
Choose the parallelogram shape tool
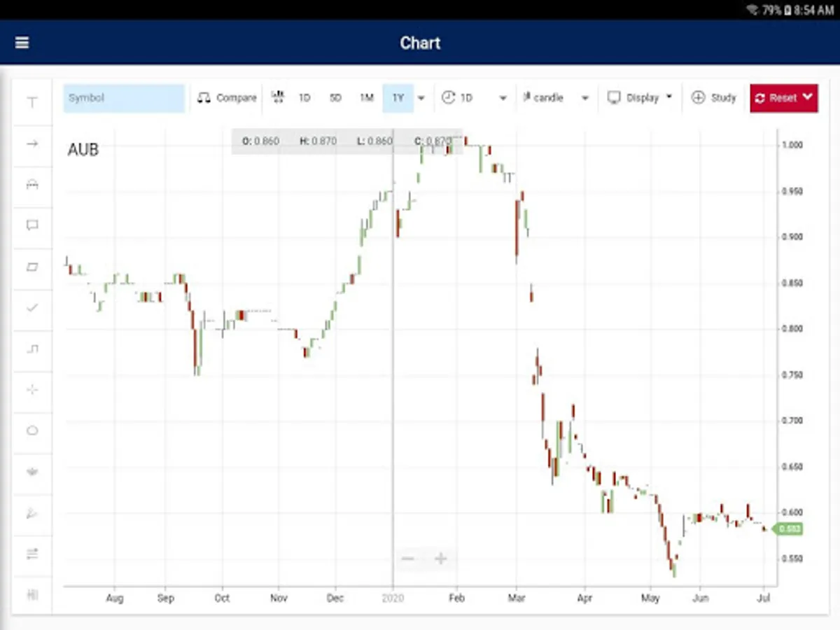click(32, 267)
